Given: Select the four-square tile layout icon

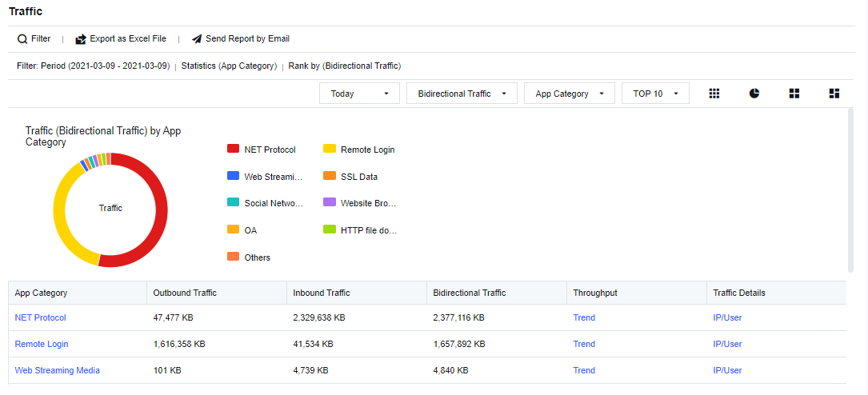Looking at the screenshot, I should pyautogui.click(x=794, y=94).
